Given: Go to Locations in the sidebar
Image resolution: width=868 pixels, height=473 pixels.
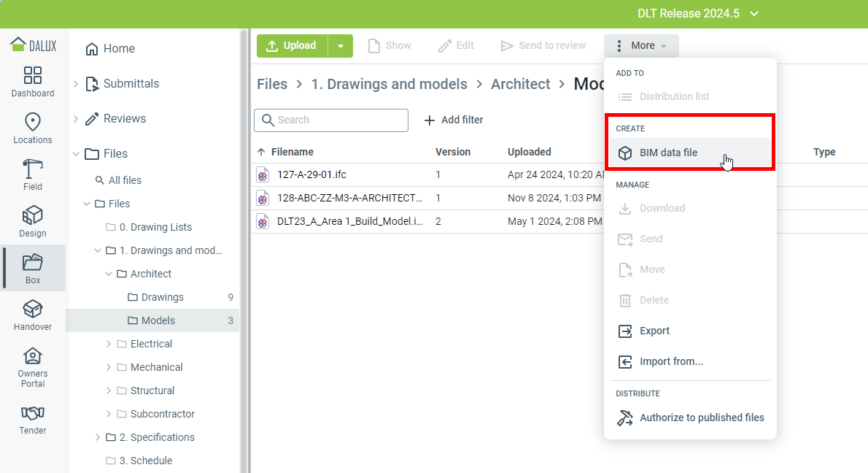Looking at the screenshot, I should pyautogui.click(x=33, y=128).
